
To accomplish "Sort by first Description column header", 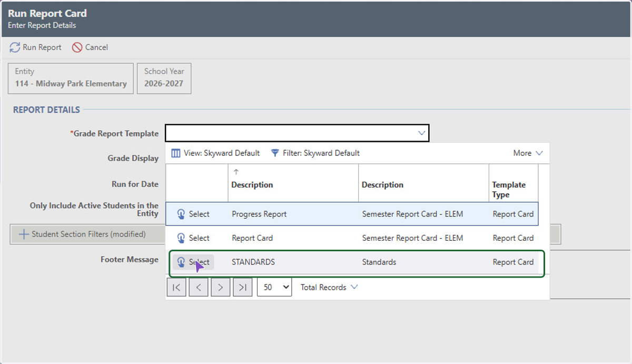I will 252,185.
